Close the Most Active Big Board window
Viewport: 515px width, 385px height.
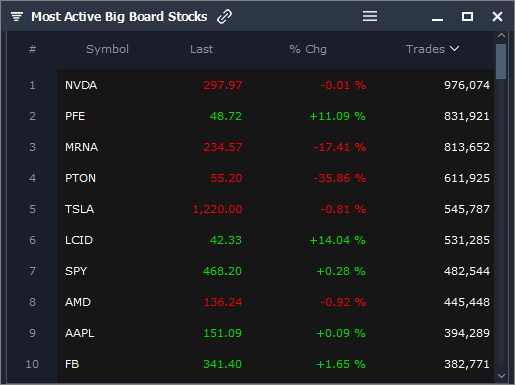pyautogui.click(x=497, y=16)
